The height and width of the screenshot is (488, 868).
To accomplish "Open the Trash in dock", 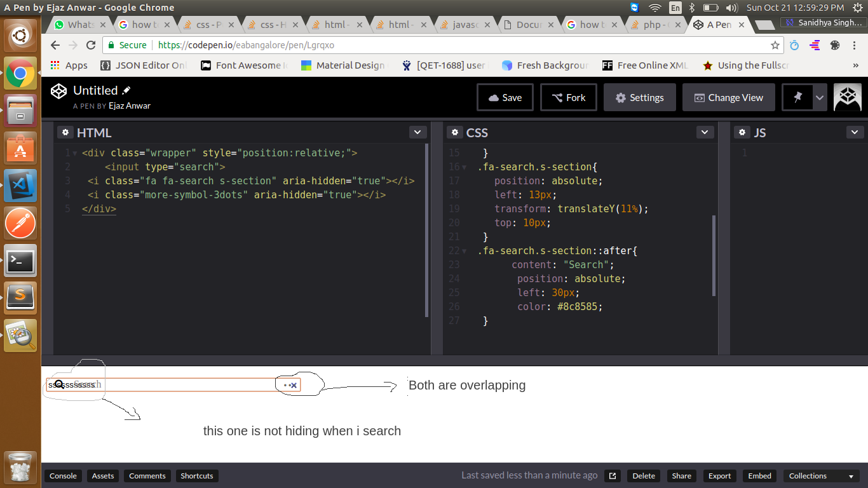I will [x=21, y=468].
